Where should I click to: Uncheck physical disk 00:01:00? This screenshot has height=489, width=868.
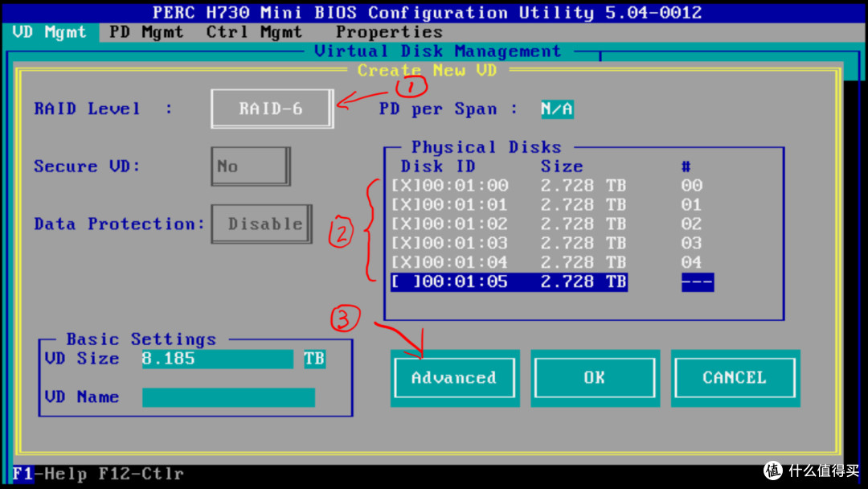[x=407, y=186]
